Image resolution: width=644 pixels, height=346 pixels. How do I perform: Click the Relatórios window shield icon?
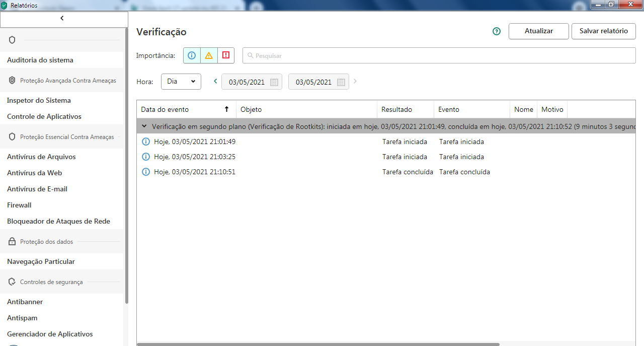click(x=4, y=6)
